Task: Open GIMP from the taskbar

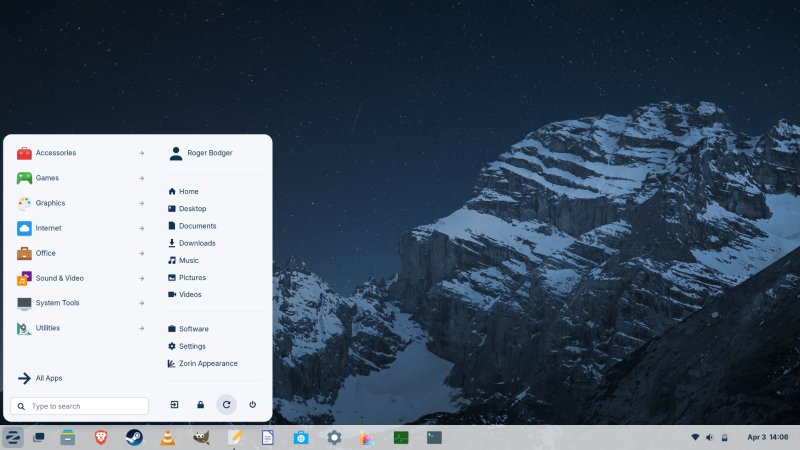Action: pyautogui.click(x=201, y=437)
